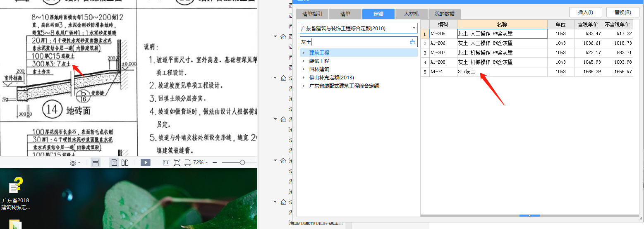This screenshot has width=644, height=229.
Task: Click name cell 灰土 人工操作 8%含灰量
Action: 502,43
